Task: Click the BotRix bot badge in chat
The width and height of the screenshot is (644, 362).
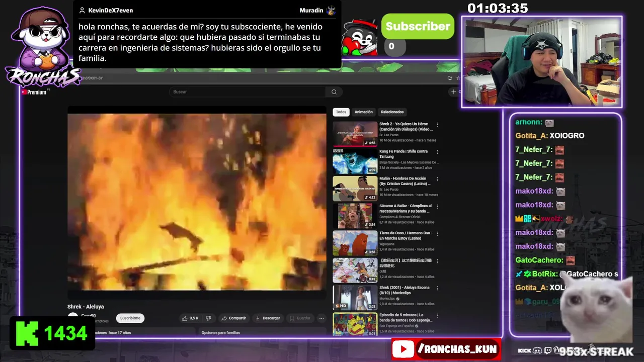Action: point(527,274)
